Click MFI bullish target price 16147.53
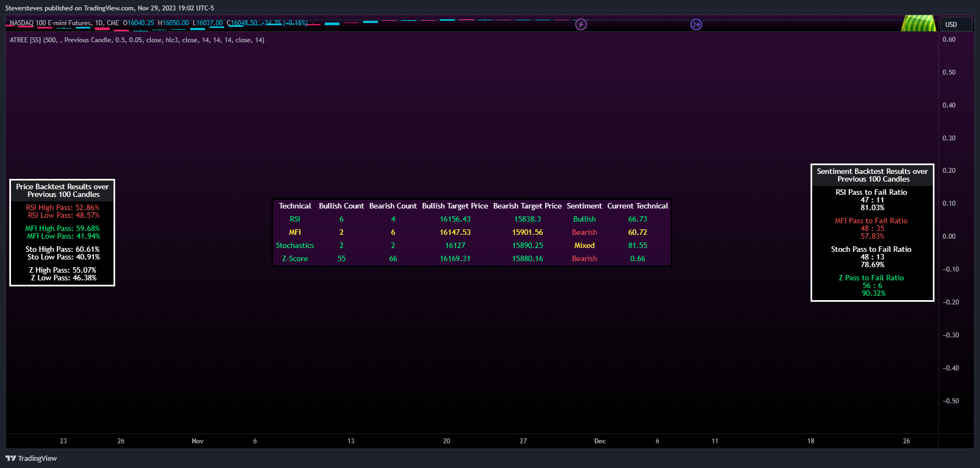980x468 pixels. [x=455, y=232]
